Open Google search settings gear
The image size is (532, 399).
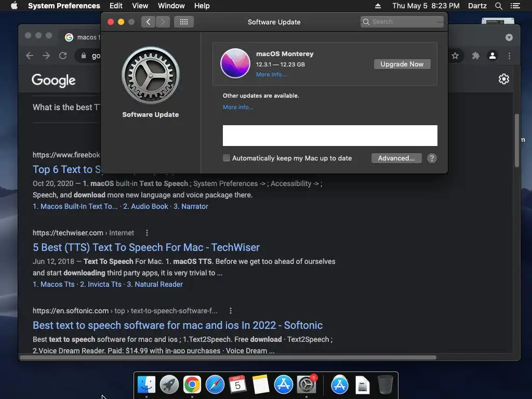pyautogui.click(x=504, y=79)
